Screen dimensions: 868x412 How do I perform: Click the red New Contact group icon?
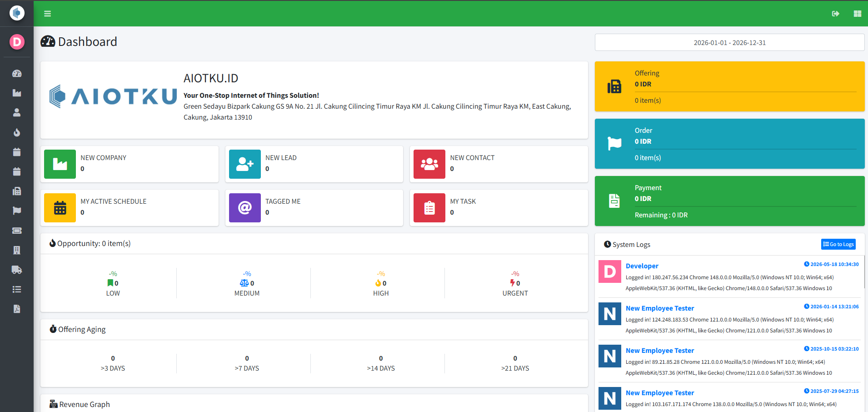pos(429,164)
